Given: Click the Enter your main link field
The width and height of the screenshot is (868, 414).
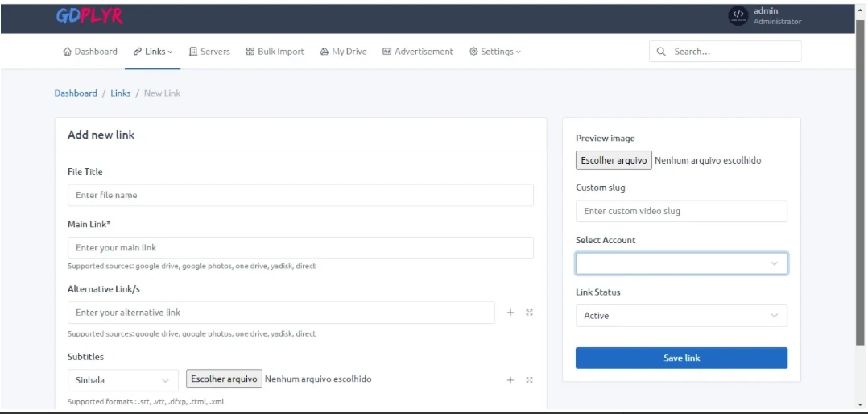Looking at the screenshot, I should [x=300, y=248].
